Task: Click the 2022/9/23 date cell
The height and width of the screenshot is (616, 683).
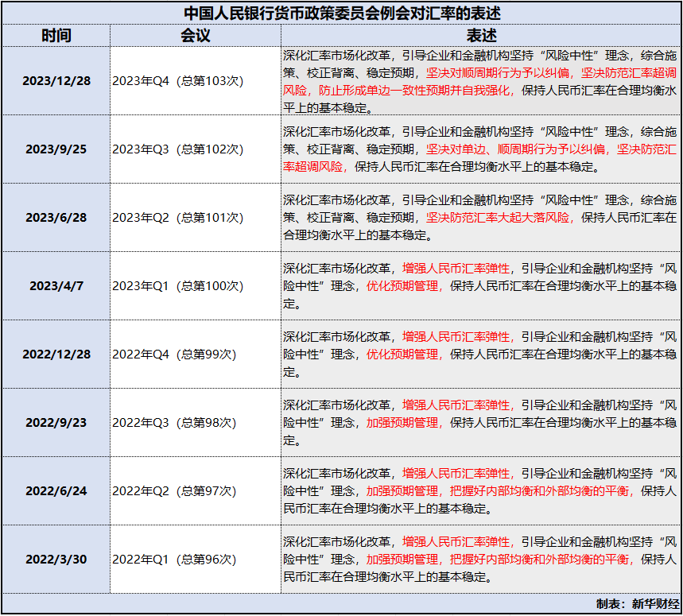Action: pyautogui.click(x=56, y=424)
